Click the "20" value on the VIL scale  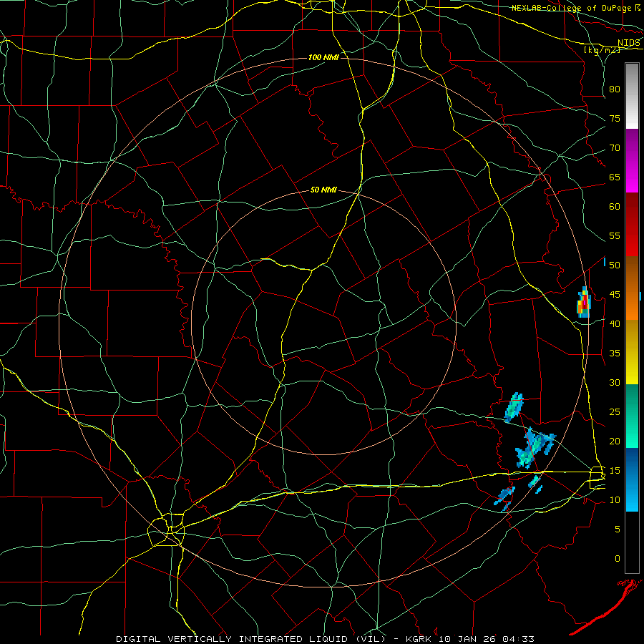pyautogui.click(x=615, y=441)
